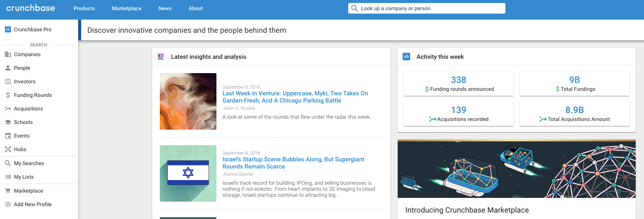Open the News menu item
The width and height of the screenshot is (644, 219).
click(165, 8)
